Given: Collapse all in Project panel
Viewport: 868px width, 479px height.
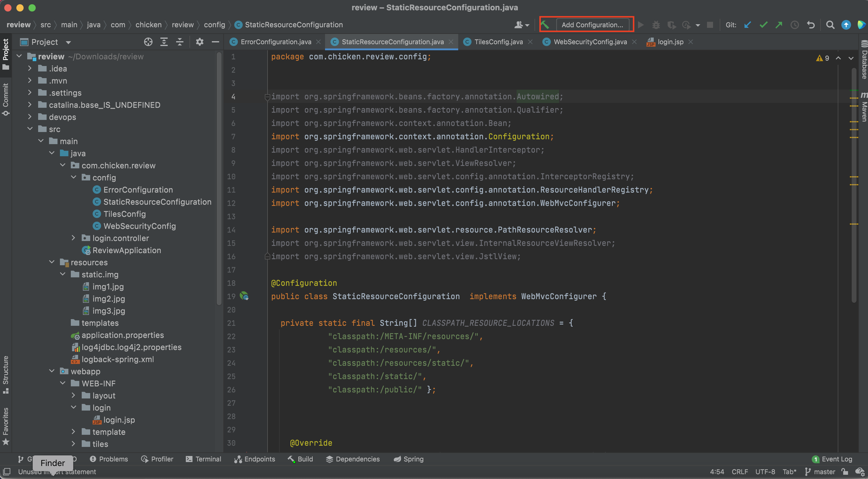Looking at the screenshot, I should click(180, 42).
